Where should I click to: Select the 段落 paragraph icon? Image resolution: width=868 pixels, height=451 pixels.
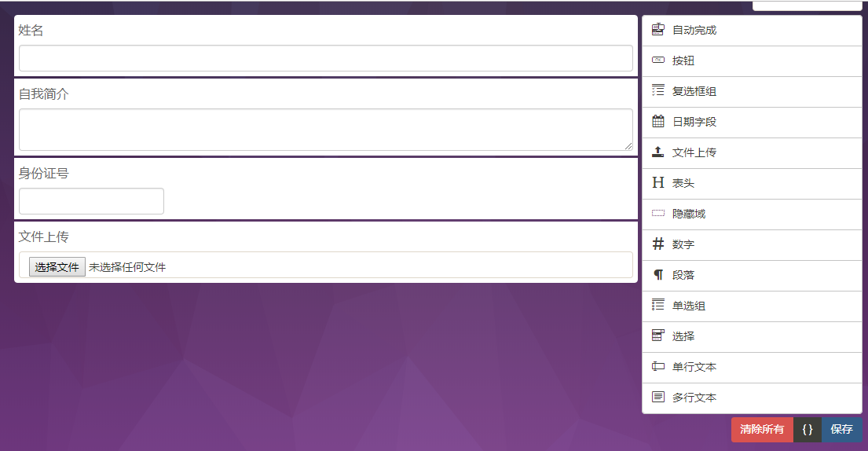pos(657,275)
